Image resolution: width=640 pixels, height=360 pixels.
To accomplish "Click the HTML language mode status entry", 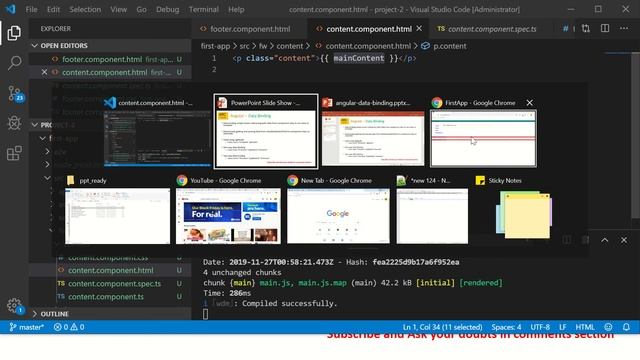I will tap(585, 327).
